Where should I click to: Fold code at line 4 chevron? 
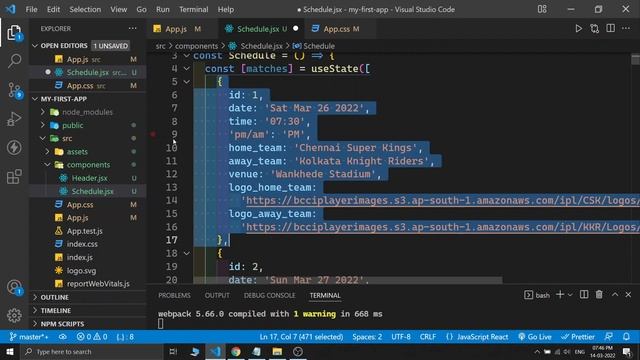pyautogui.click(x=187, y=69)
